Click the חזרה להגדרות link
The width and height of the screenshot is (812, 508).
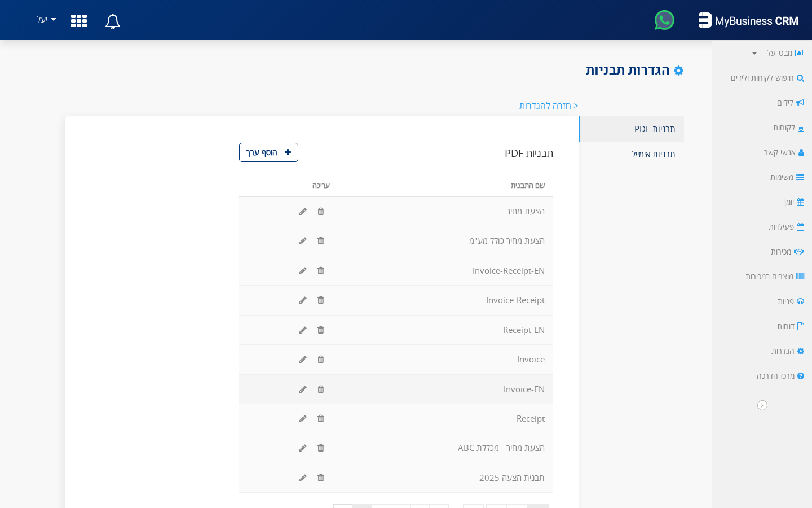549,106
